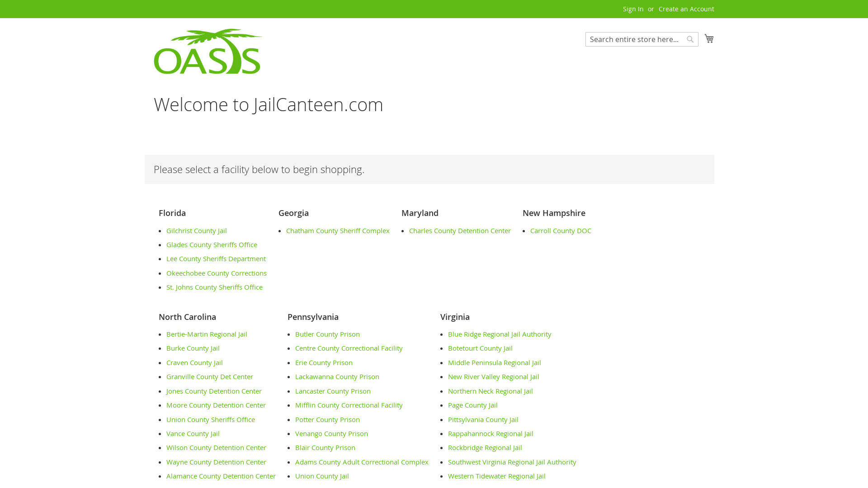Click the search input field
Viewport: 868px width, 488px height.
click(634, 39)
